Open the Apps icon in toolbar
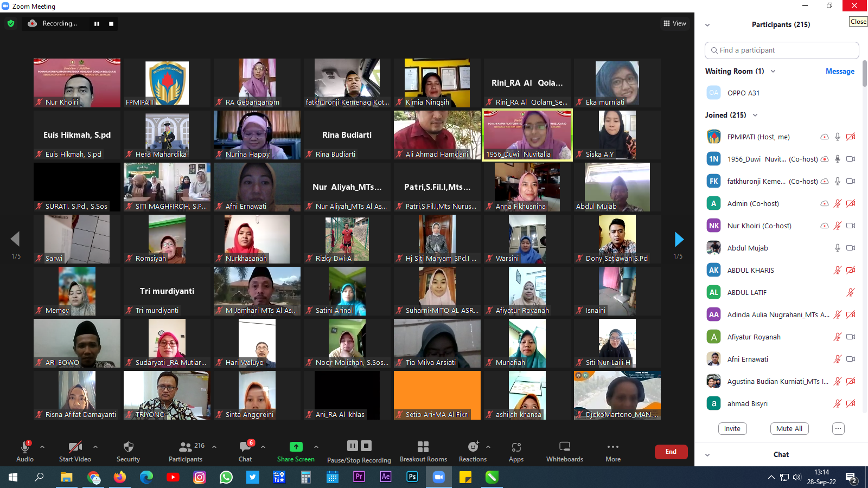The image size is (868, 488). (516, 447)
